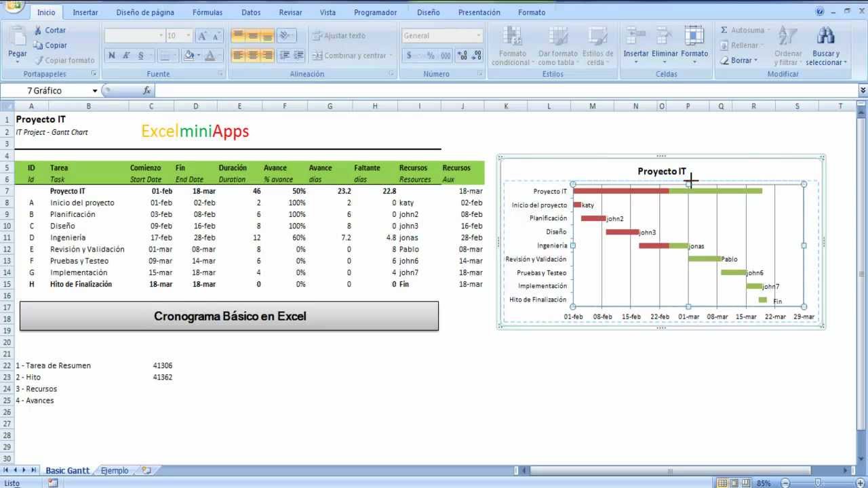Toggle align text right

point(267,56)
